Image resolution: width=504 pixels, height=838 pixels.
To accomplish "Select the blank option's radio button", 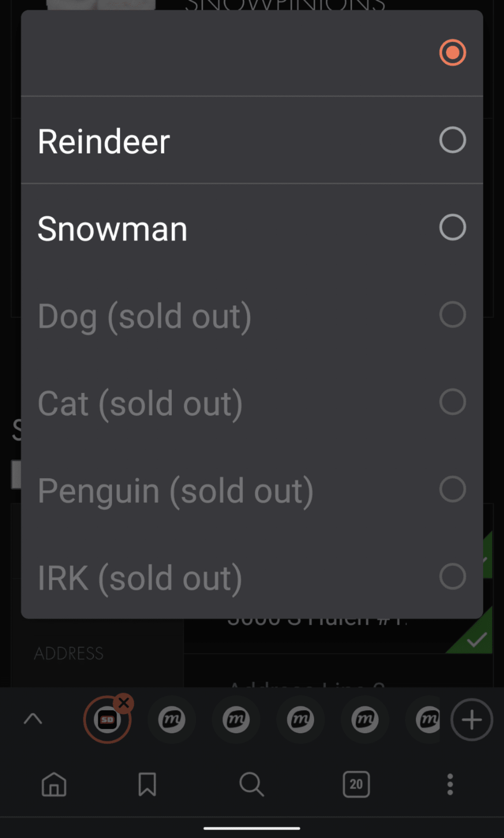I will pos(452,53).
